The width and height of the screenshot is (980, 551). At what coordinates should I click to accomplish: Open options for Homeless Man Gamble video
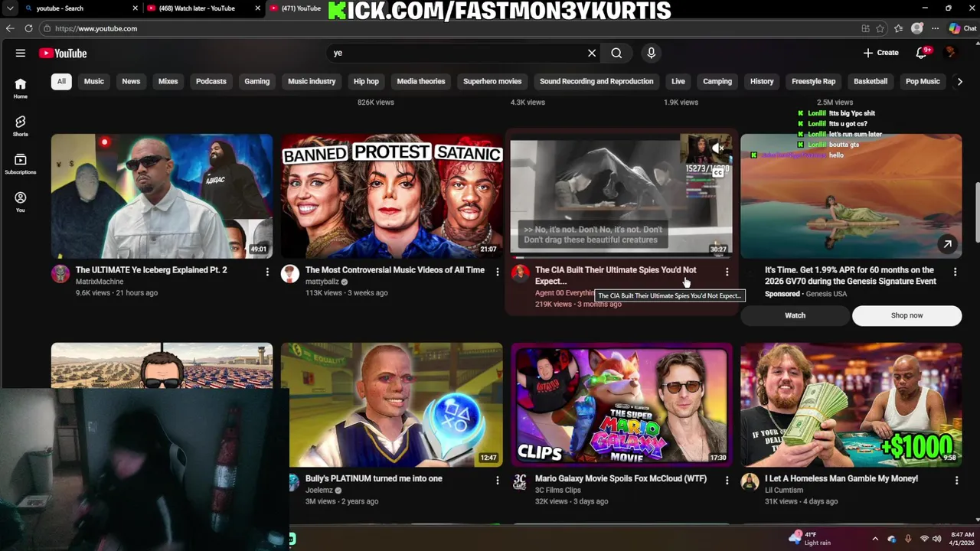956,480
